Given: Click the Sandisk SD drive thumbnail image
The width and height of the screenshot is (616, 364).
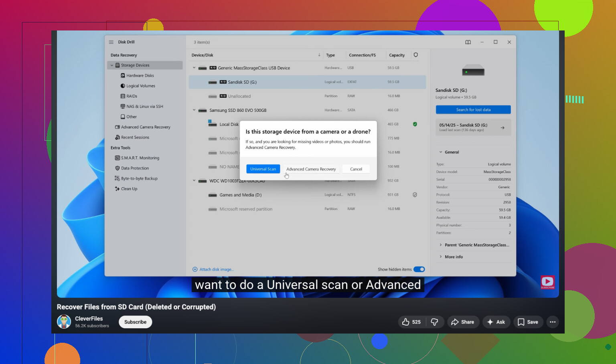Looking at the screenshot, I should (473, 71).
